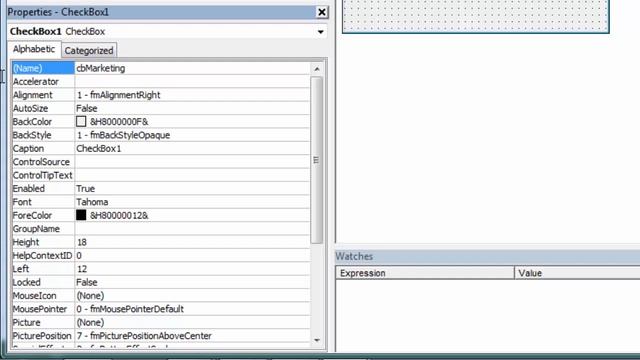Click the black ForeColor swatch

point(81,215)
